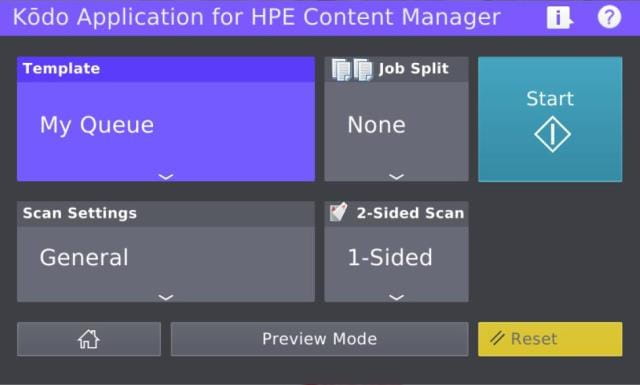Open the information icon in the header

point(560,18)
